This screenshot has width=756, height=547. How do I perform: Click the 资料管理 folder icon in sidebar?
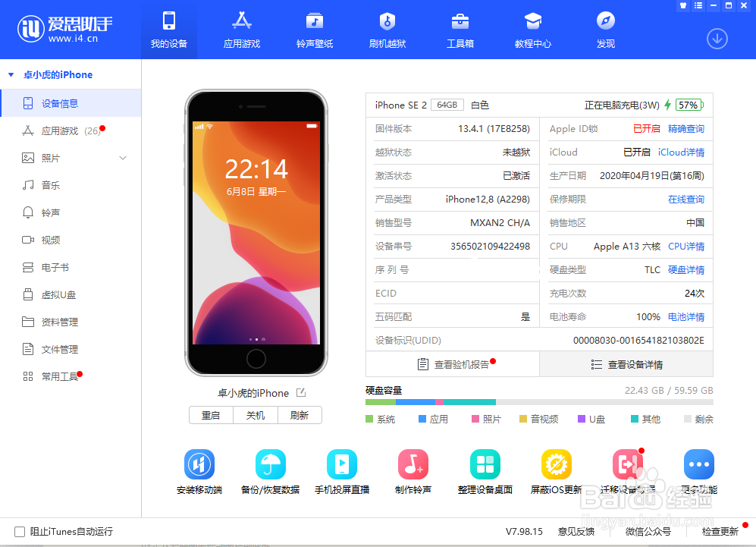[x=28, y=322]
